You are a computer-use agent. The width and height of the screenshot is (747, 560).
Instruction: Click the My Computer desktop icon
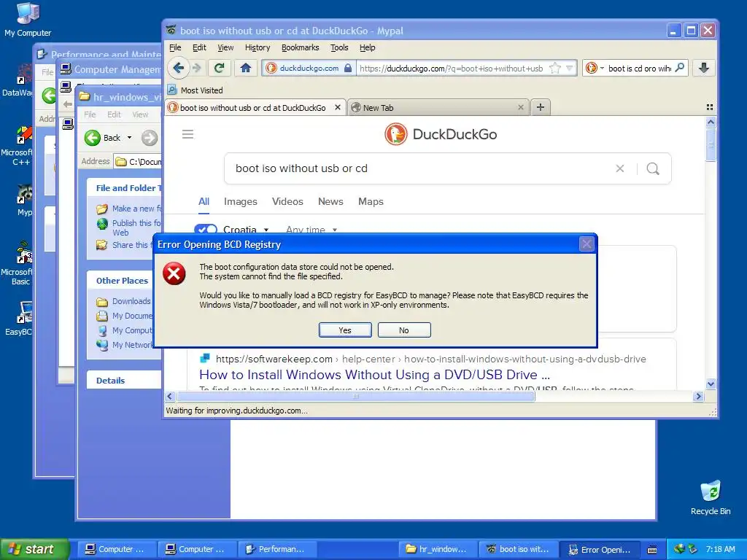pyautogui.click(x=28, y=19)
